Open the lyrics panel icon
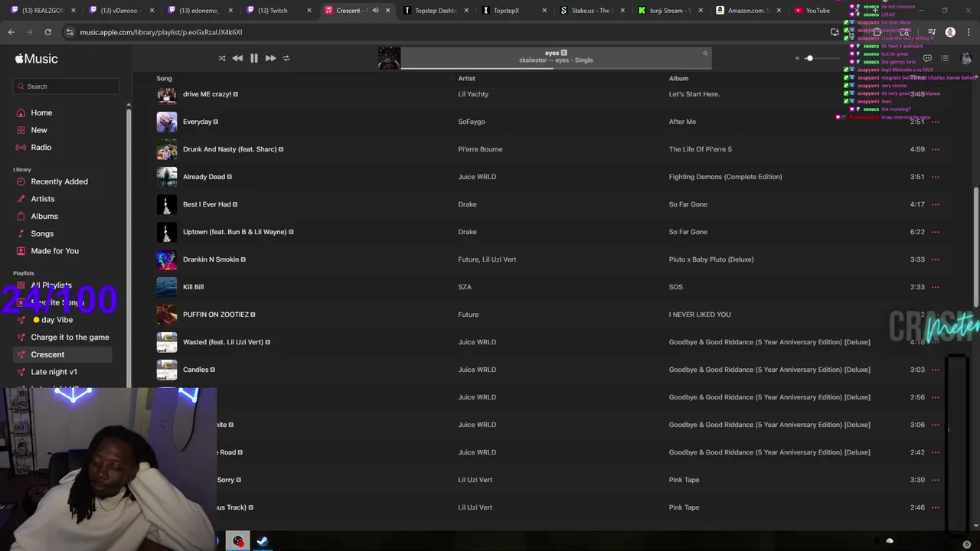Viewport: 980px width, 551px height. [927, 58]
